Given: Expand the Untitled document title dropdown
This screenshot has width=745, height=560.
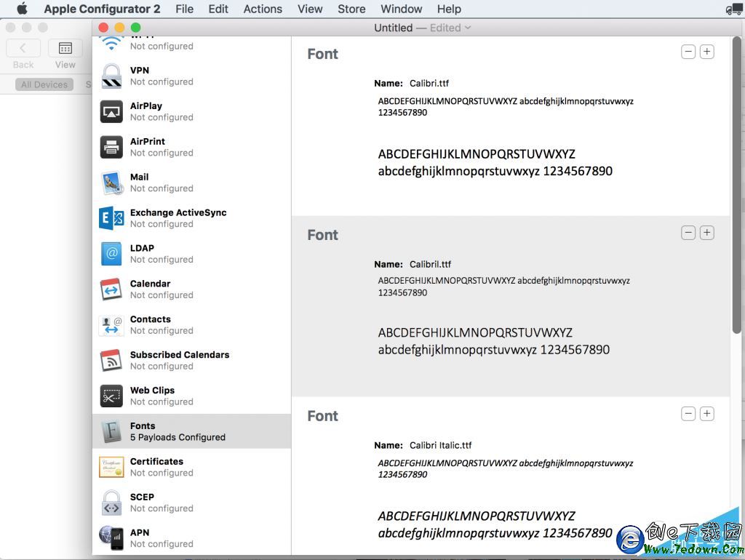Looking at the screenshot, I should [x=467, y=28].
